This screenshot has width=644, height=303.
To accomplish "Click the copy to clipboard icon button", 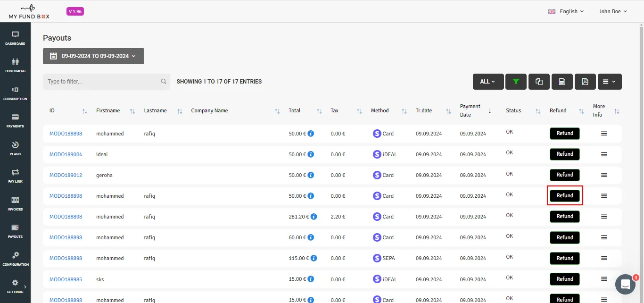I will point(539,82).
